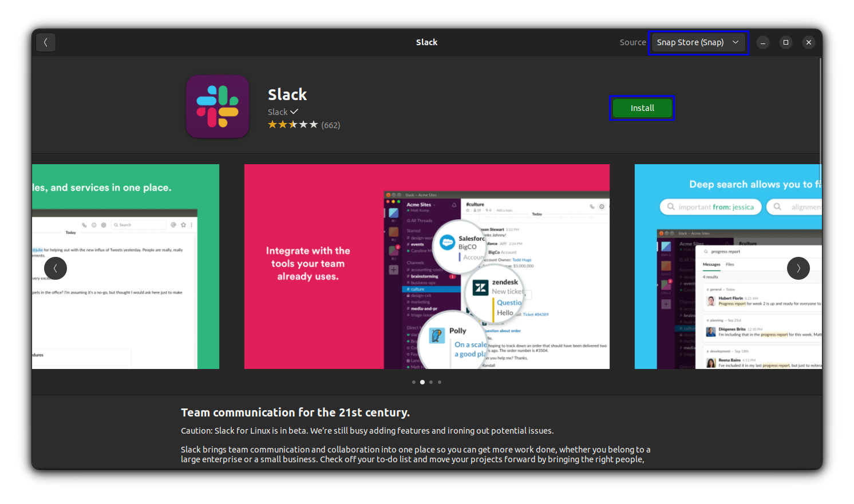This screenshot has width=854, height=504.
Task: Open the blue 'Deep search' screenshot
Action: [x=728, y=267]
